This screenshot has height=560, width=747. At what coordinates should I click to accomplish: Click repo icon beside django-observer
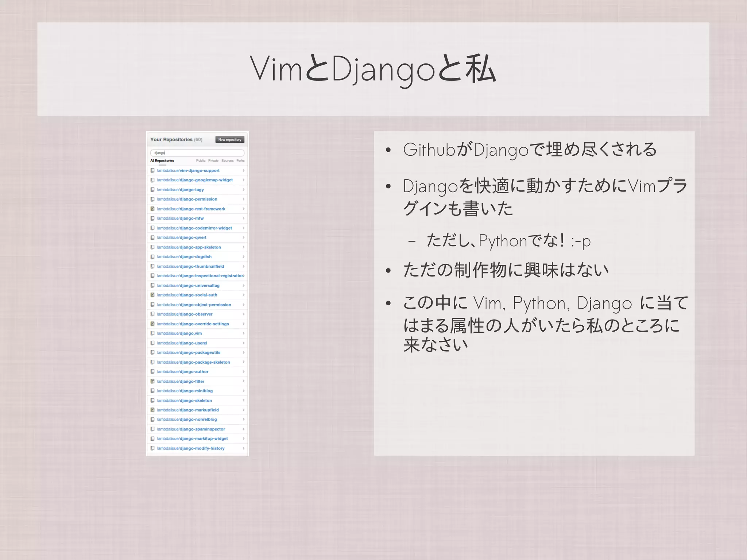[x=152, y=314]
